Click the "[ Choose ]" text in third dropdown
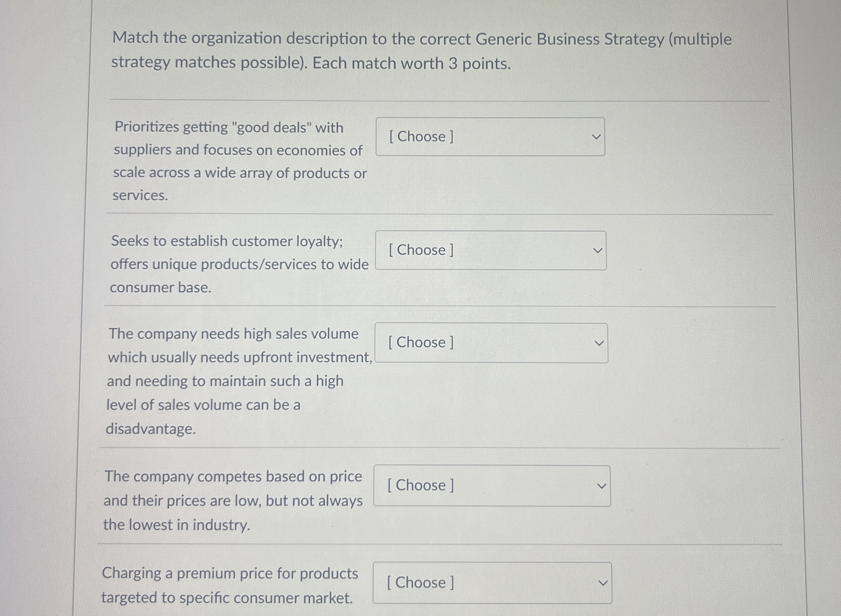The width and height of the screenshot is (841, 616). (421, 342)
